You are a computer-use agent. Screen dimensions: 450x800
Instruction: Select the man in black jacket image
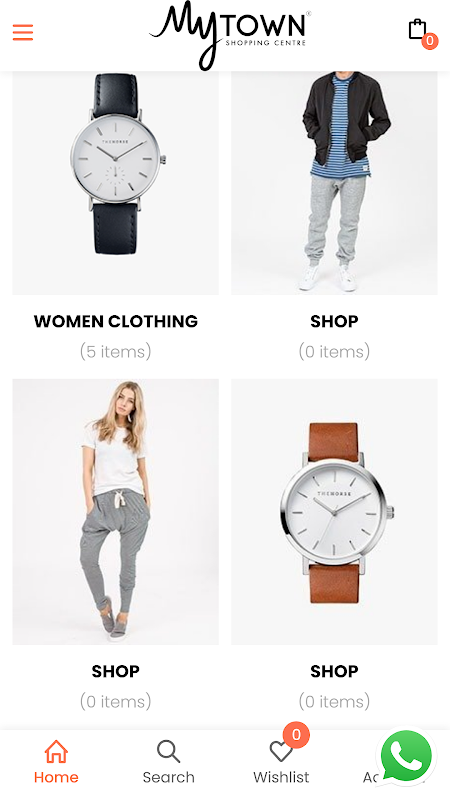point(334,183)
